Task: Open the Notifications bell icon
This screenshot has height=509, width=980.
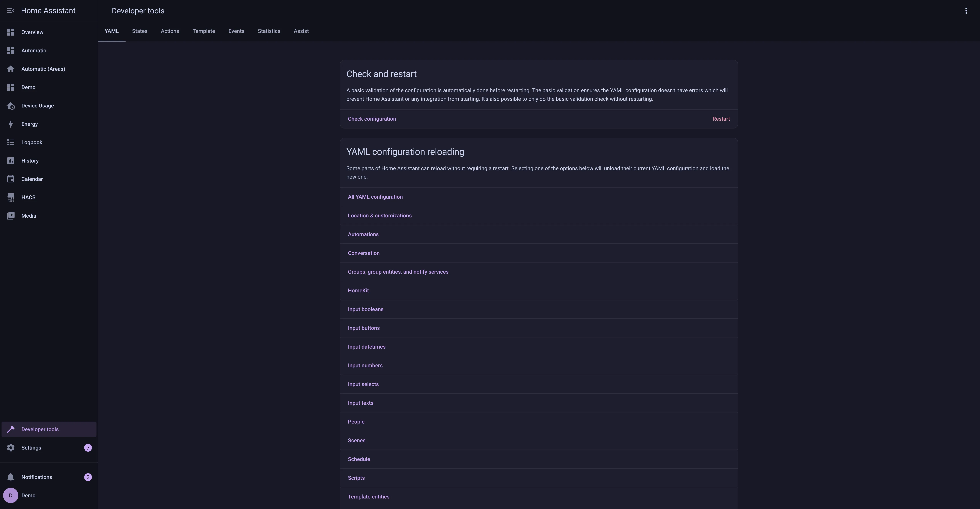Action: point(11,477)
